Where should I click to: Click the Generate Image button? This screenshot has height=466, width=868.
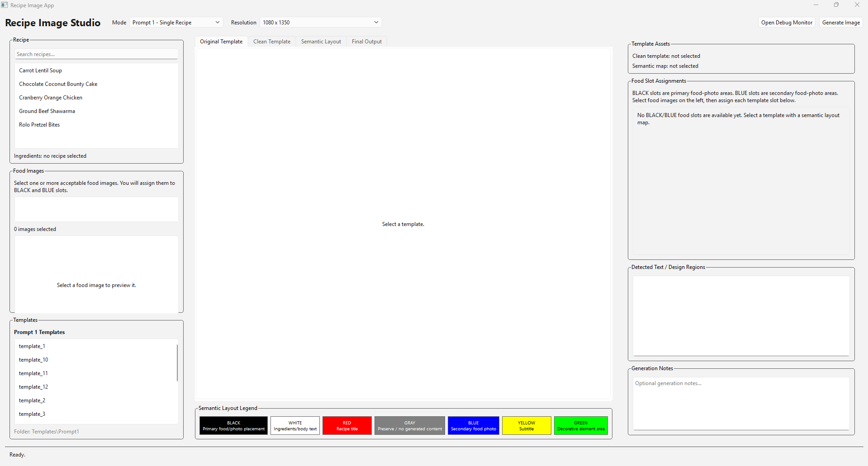[841, 23]
